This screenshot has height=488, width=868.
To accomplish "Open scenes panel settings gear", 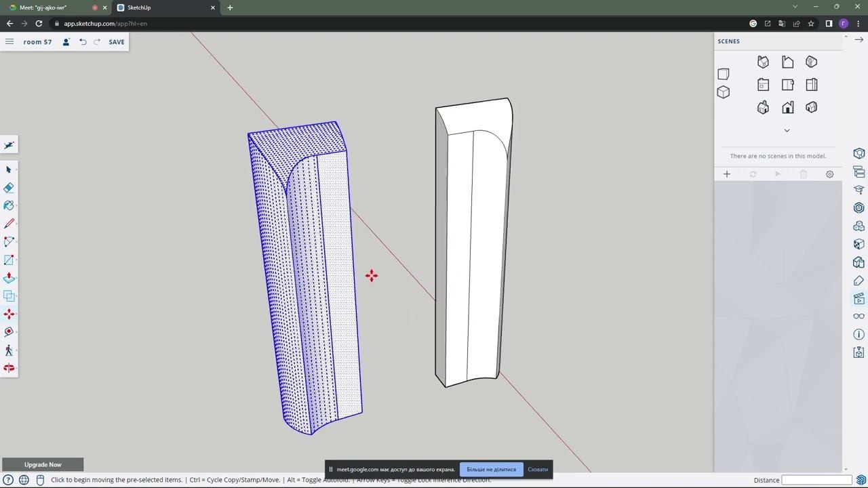I will (829, 174).
